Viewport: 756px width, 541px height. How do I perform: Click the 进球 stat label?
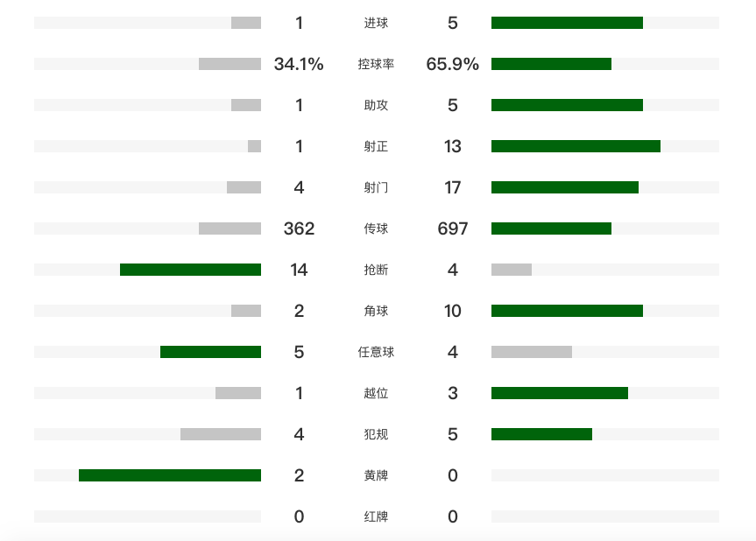click(x=376, y=23)
